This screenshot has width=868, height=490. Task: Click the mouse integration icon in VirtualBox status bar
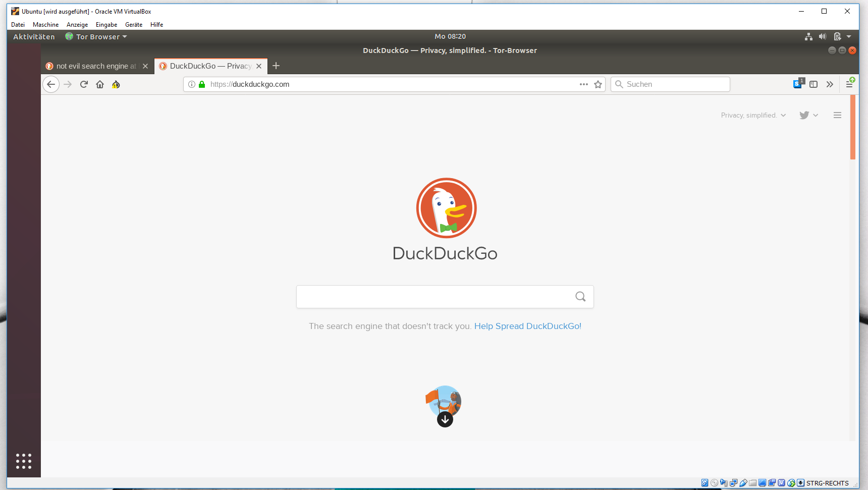(x=791, y=483)
